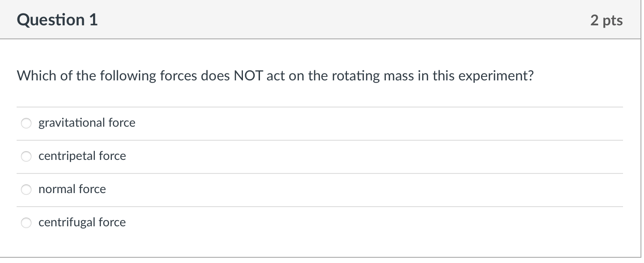Click the last answer option row
The width and height of the screenshot is (644, 263).
175,222
